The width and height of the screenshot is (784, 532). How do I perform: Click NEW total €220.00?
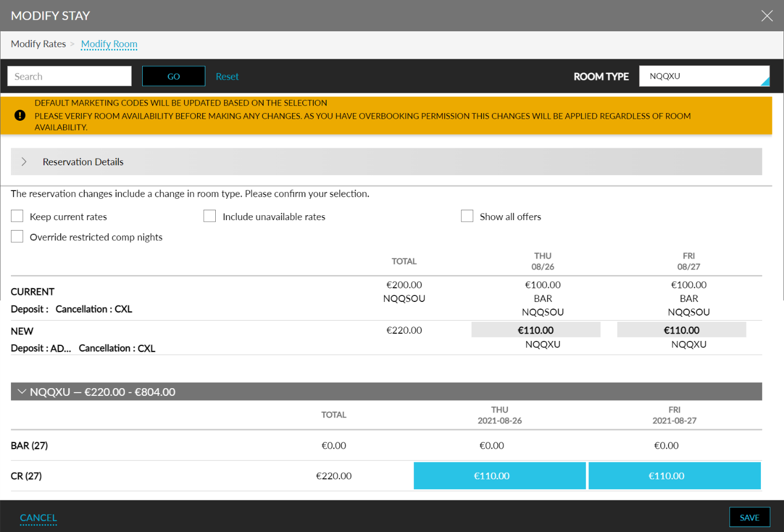click(x=404, y=331)
